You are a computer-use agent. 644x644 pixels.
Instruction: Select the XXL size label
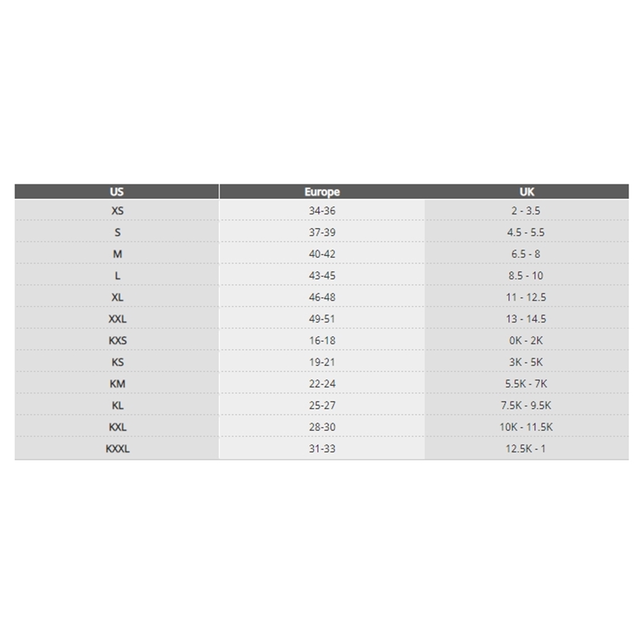coord(117,319)
